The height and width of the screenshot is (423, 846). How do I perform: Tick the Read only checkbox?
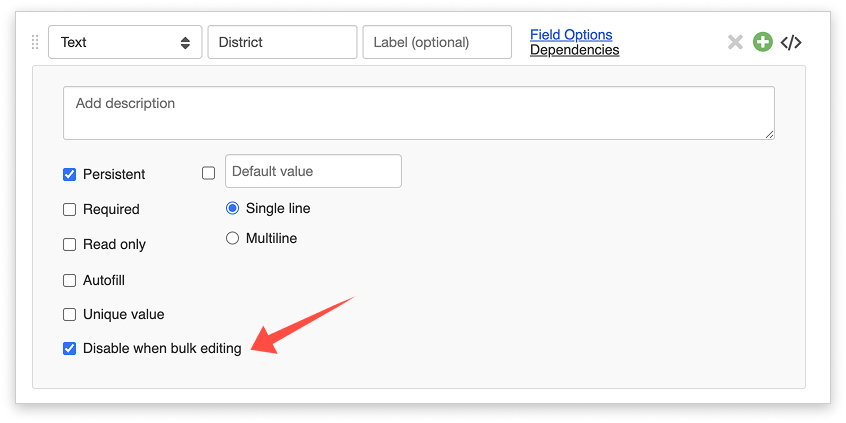coord(70,244)
